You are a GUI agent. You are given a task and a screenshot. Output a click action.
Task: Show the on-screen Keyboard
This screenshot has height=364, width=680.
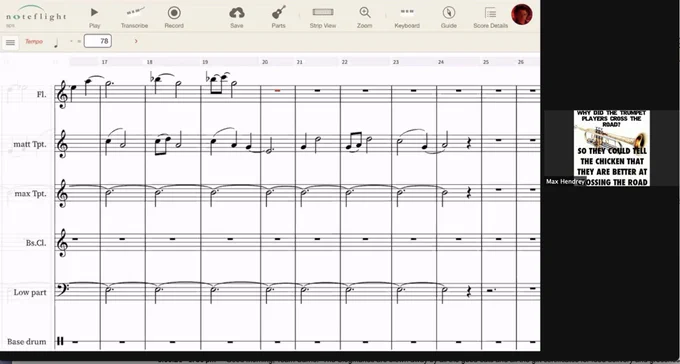pyautogui.click(x=407, y=17)
